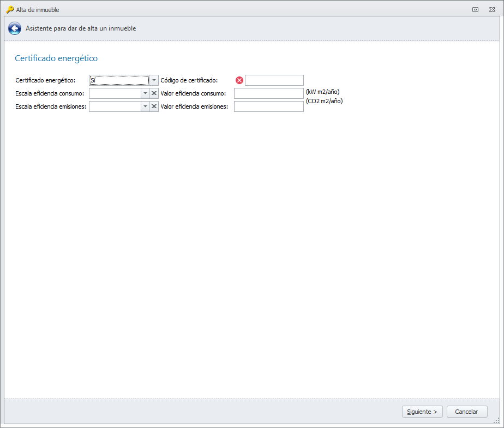
Task: Click the 'Certificado energético:' field label
Action: [x=45, y=80]
